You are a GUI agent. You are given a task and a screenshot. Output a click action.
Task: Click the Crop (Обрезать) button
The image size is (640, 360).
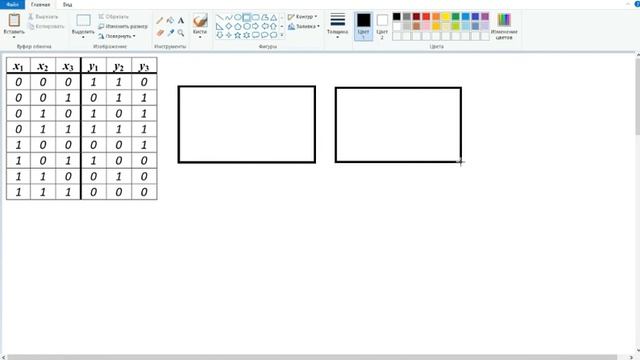click(113, 17)
